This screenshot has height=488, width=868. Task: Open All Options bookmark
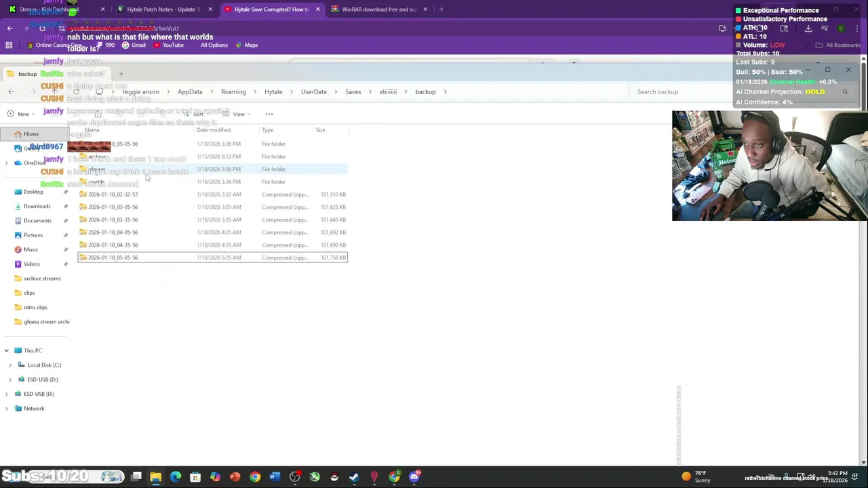[214, 45]
